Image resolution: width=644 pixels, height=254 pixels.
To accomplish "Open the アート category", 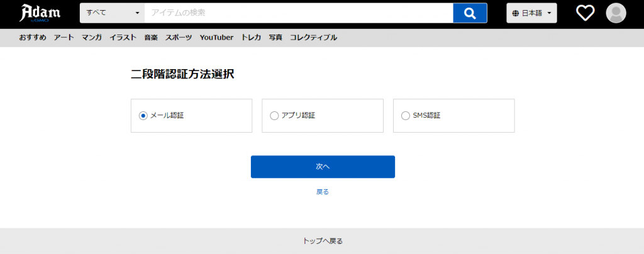I will [x=64, y=38].
